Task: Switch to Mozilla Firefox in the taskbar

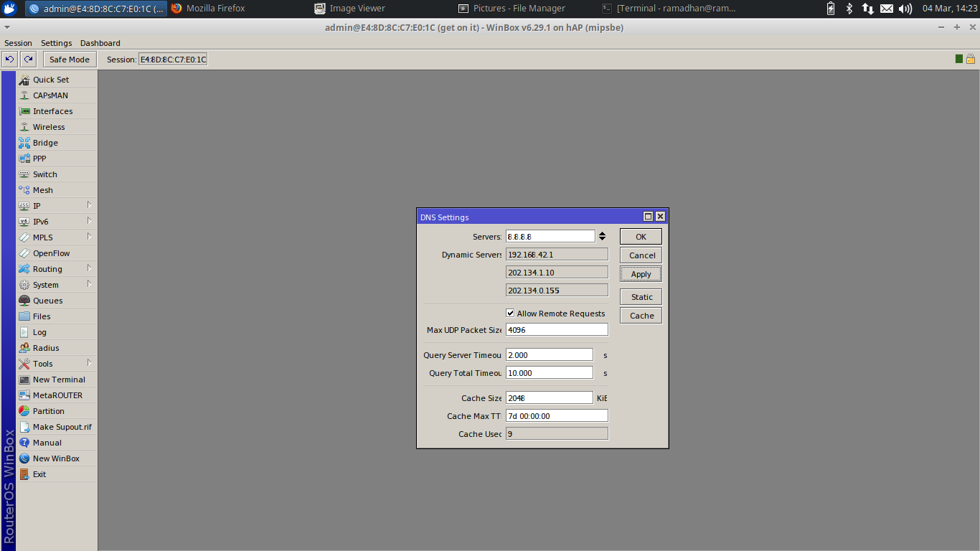Action: point(214,9)
